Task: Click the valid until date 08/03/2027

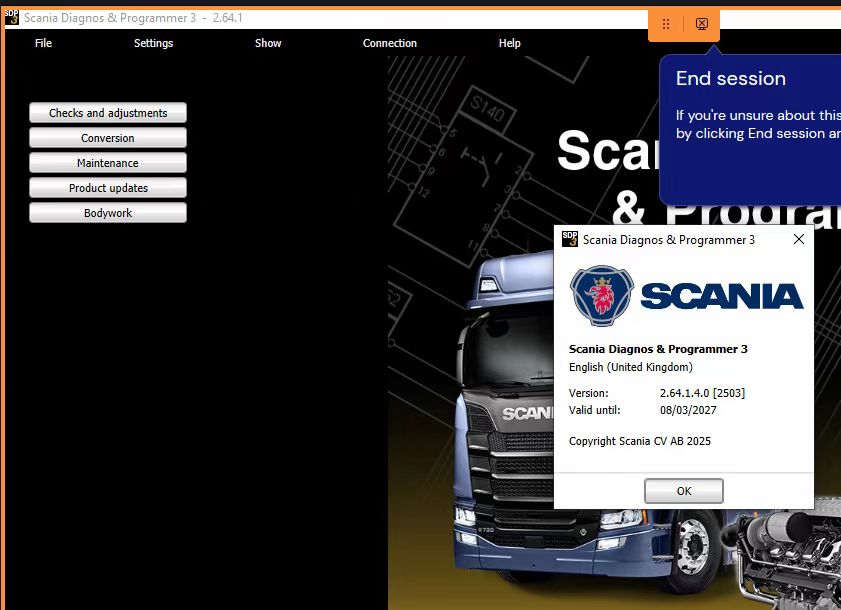Action: 688,410
